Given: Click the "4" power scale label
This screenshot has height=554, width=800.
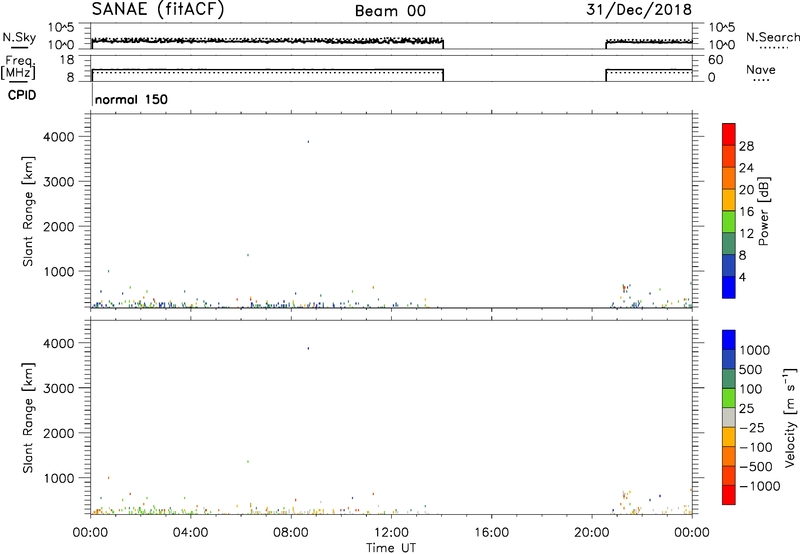Looking at the screenshot, I should tap(742, 277).
